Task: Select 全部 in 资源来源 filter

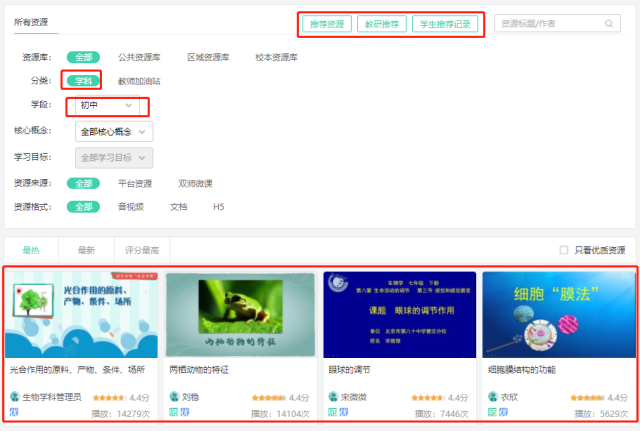Action: click(x=83, y=184)
